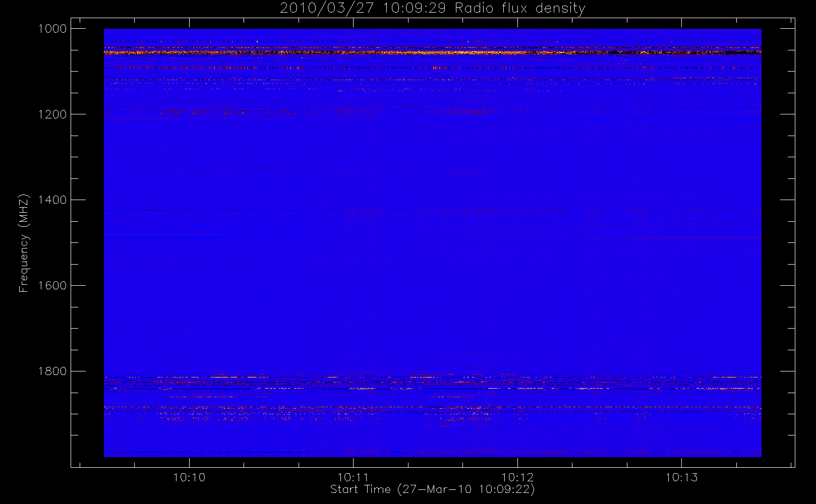Click the 1800 frequency tick label
The image size is (816, 504).
52,371
